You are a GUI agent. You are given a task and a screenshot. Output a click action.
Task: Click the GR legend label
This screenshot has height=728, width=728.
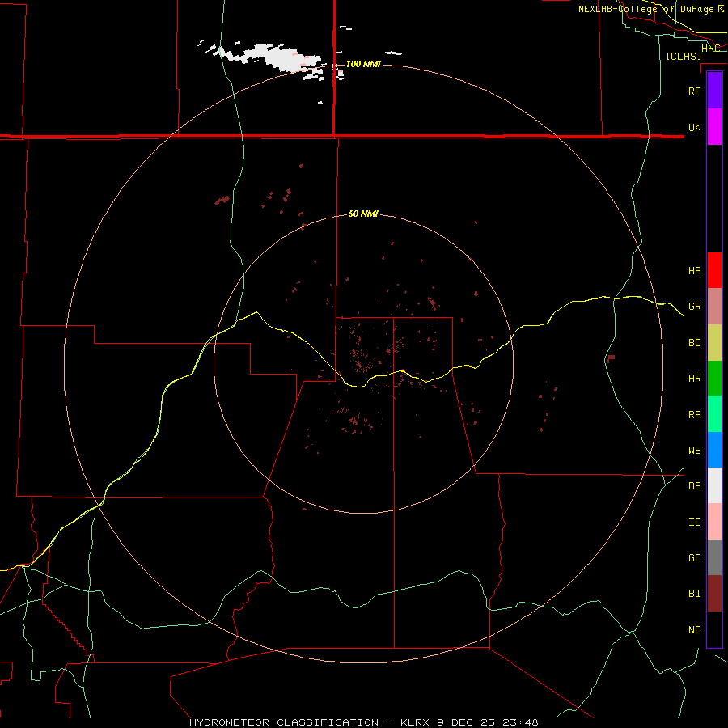click(694, 307)
